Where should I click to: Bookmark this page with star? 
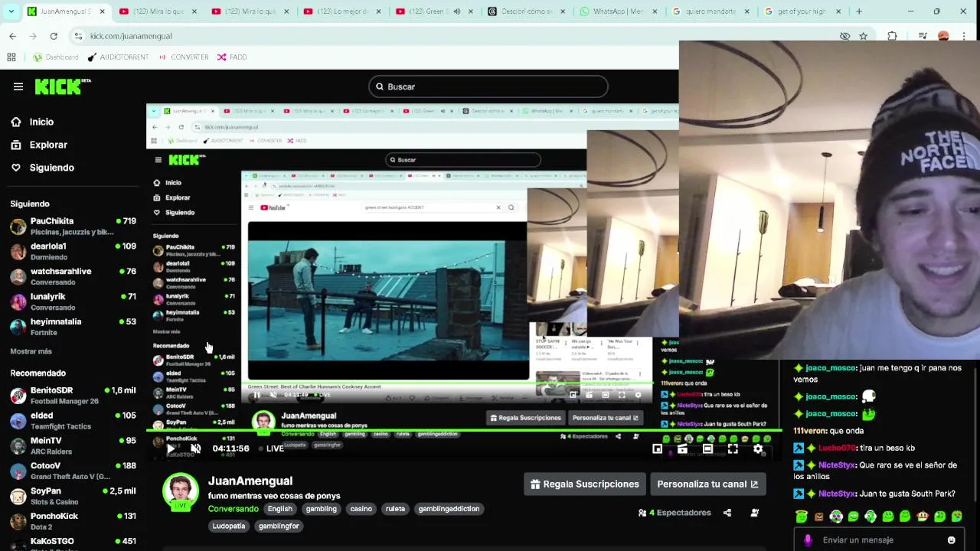[863, 36]
